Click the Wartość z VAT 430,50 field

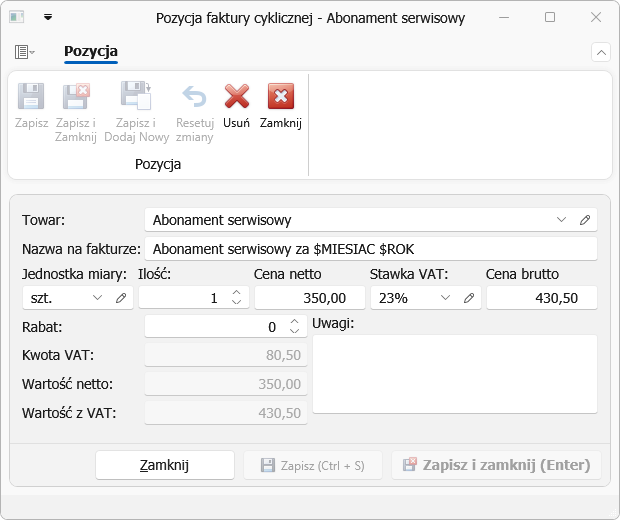click(226, 413)
